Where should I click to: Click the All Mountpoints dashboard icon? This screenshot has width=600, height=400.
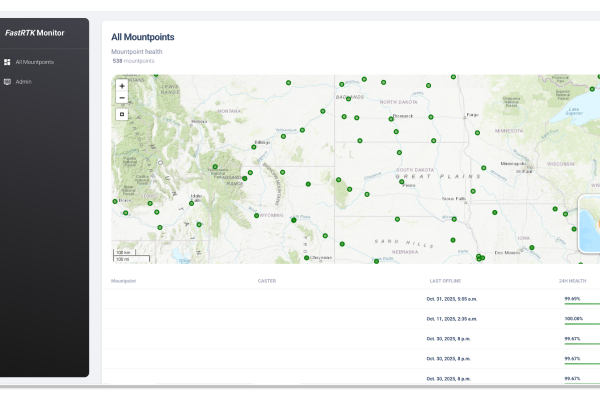click(x=8, y=62)
